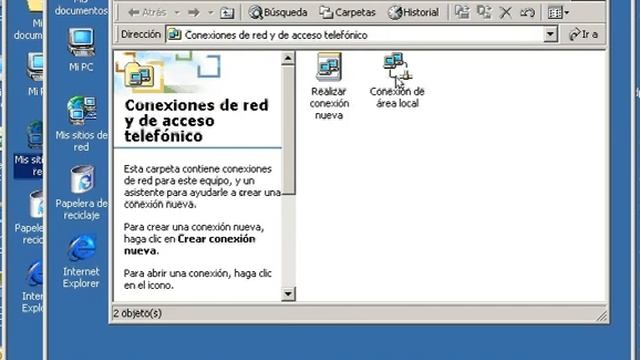This screenshot has height=360, width=640.
Task: Click the address bar network connections icon
Action: pos(175,35)
